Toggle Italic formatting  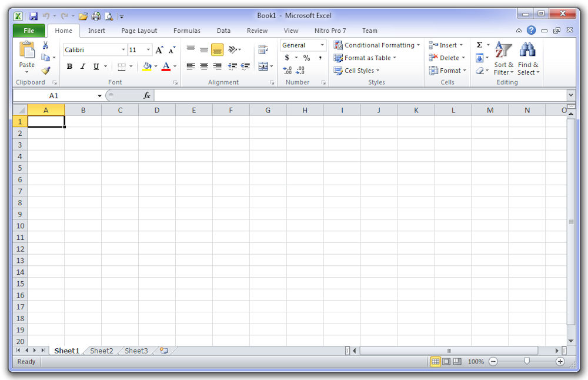(82, 66)
